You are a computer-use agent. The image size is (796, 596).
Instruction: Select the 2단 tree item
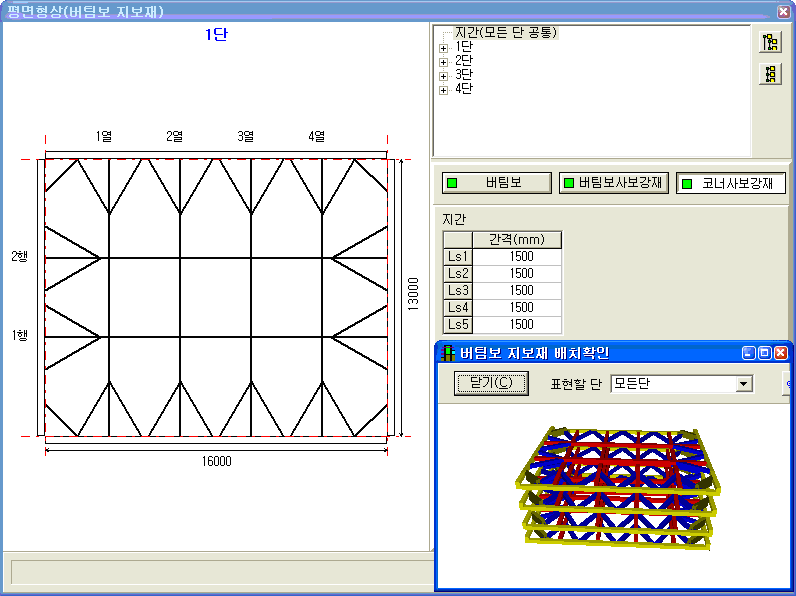coord(463,60)
